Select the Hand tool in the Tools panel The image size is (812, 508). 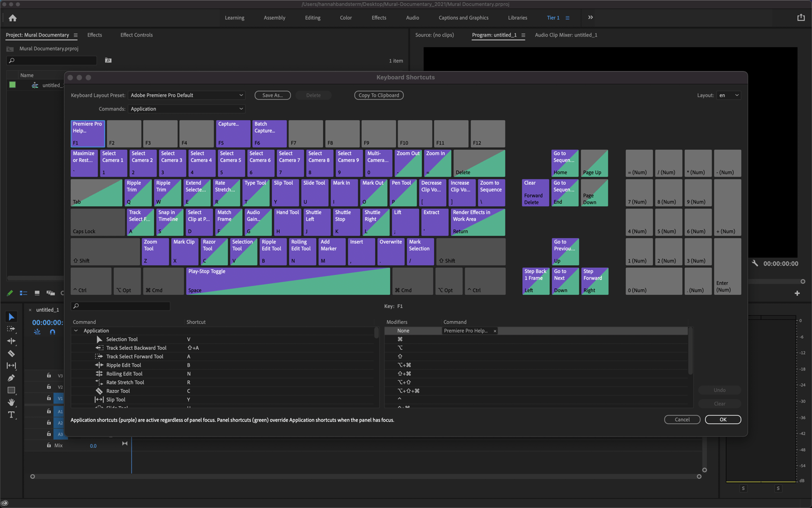click(x=11, y=402)
